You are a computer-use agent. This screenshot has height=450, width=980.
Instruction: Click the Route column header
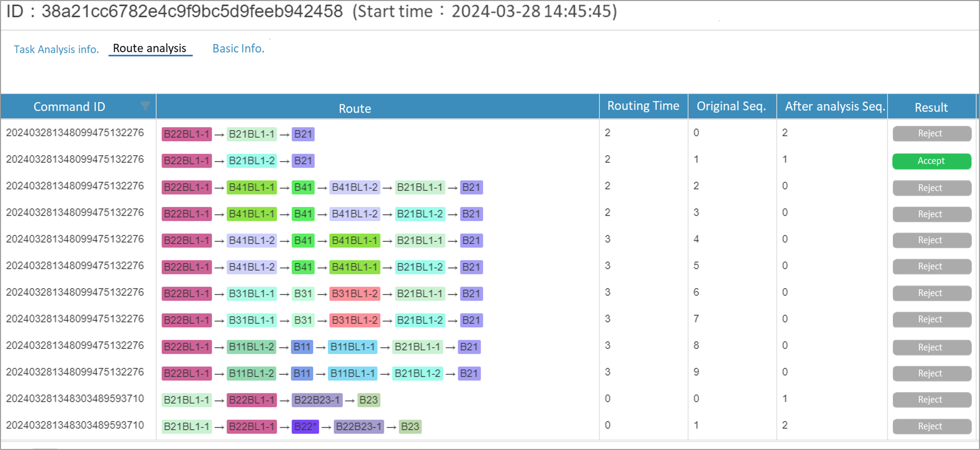coord(355,108)
